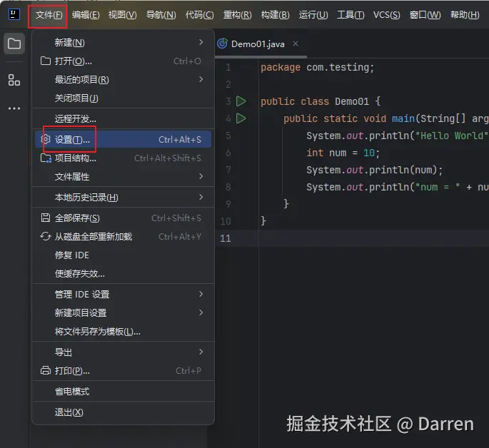Choose 关闭项目(J) from the menu
489x448 pixels.
[123, 98]
